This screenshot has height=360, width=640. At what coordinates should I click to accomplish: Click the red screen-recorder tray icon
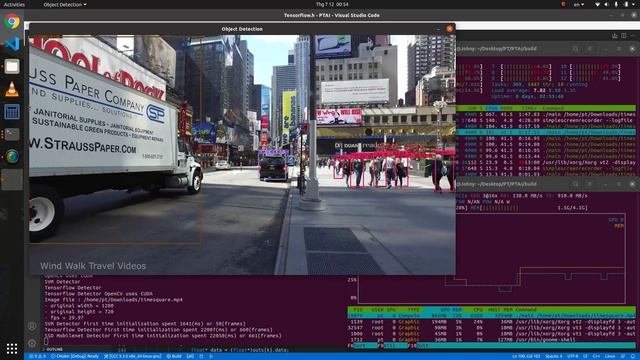(564, 4)
